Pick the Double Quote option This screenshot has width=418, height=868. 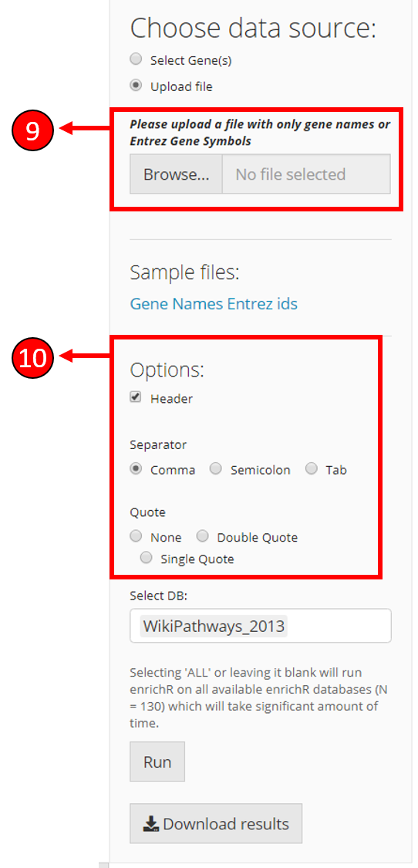pyautogui.click(x=203, y=536)
